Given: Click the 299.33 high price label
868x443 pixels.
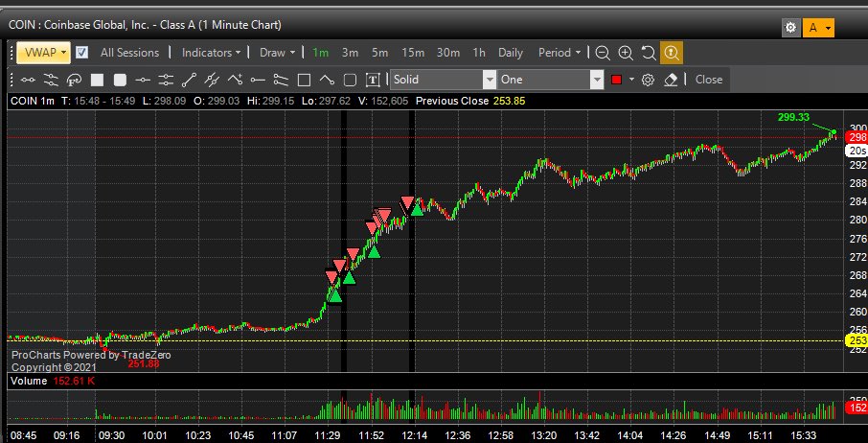Looking at the screenshot, I should click(793, 117).
